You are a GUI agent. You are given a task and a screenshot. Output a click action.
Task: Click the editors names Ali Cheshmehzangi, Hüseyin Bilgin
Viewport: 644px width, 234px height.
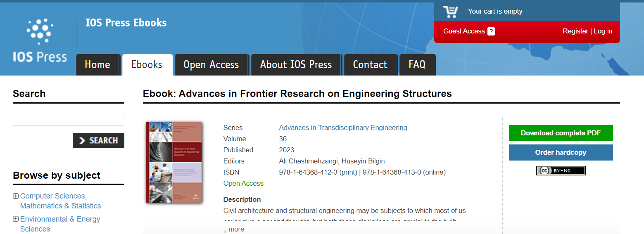click(332, 161)
